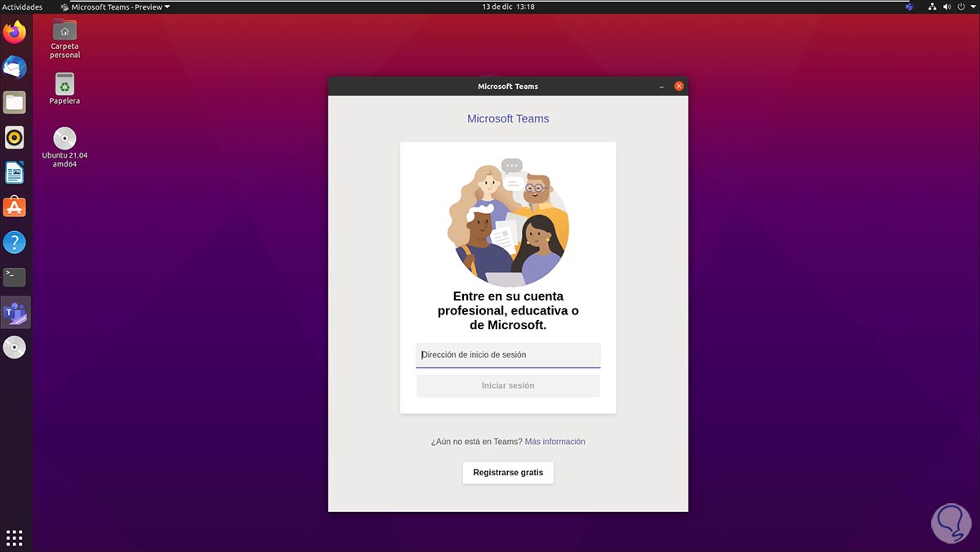Open the Help icon in dock
This screenshot has width=980, height=552.
click(x=15, y=243)
